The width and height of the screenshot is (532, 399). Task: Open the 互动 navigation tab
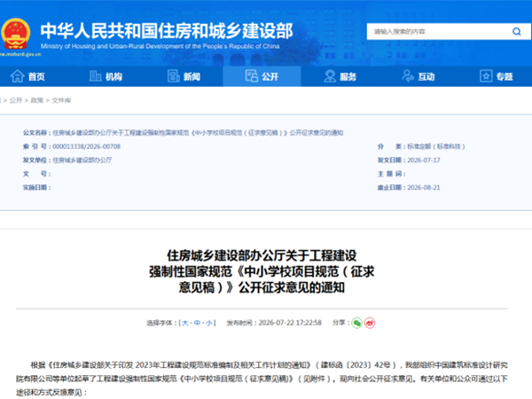tap(426, 76)
